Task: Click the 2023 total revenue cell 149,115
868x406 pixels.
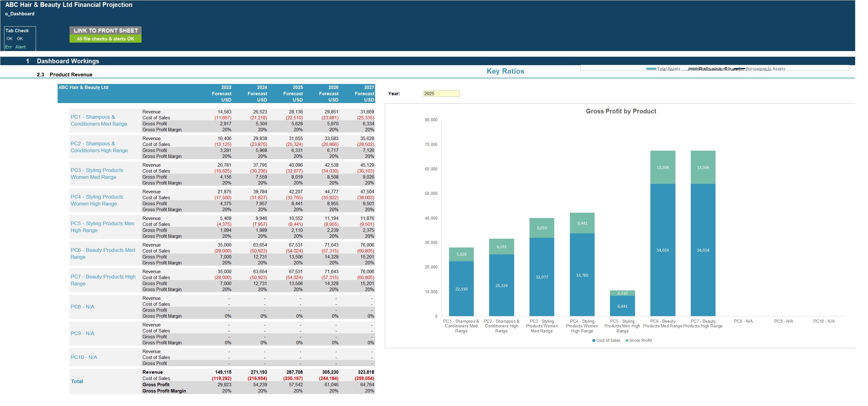Action: coord(223,372)
